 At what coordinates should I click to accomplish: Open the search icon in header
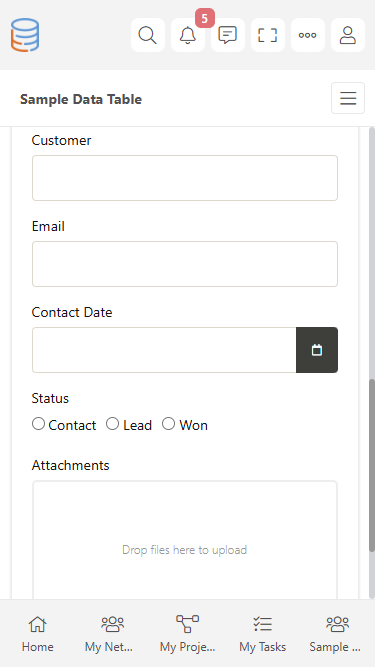coord(148,35)
